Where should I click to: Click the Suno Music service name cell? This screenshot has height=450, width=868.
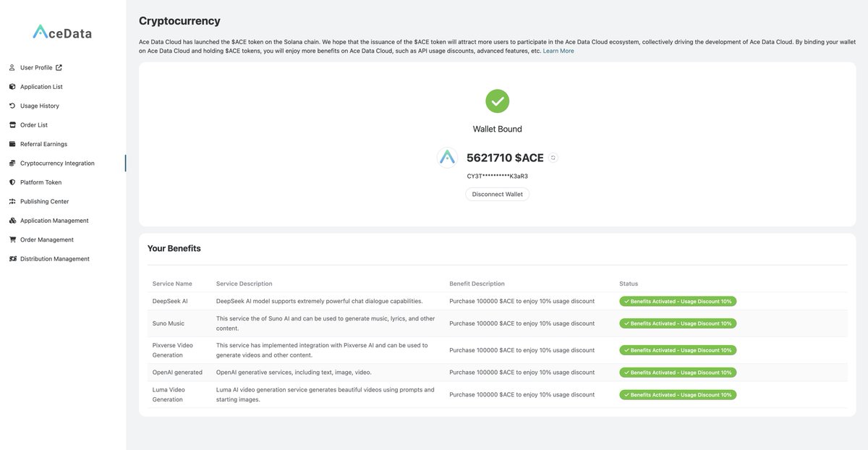pos(169,323)
